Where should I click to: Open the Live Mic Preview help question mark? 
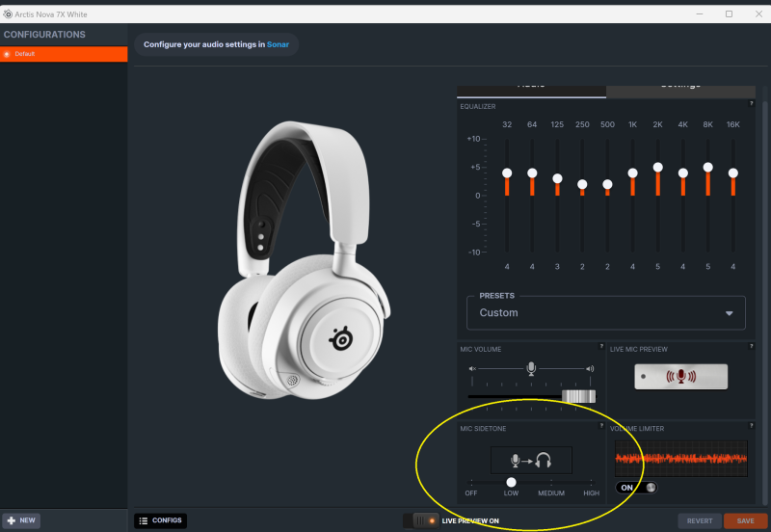751,346
